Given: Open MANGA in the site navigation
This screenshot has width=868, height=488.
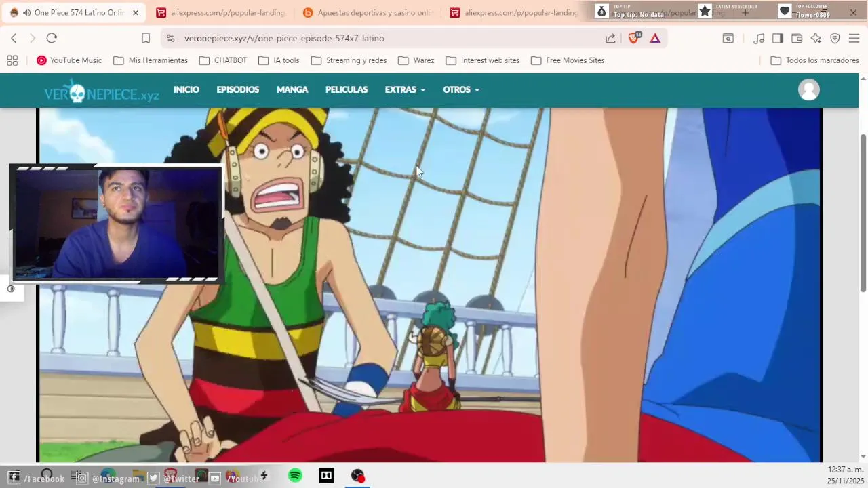Looking at the screenshot, I should [292, 89].
